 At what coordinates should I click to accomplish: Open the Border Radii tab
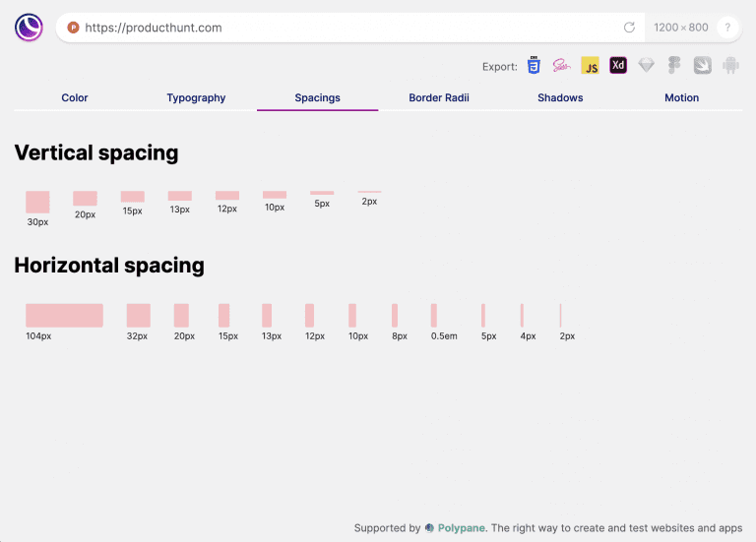(439, 97)
